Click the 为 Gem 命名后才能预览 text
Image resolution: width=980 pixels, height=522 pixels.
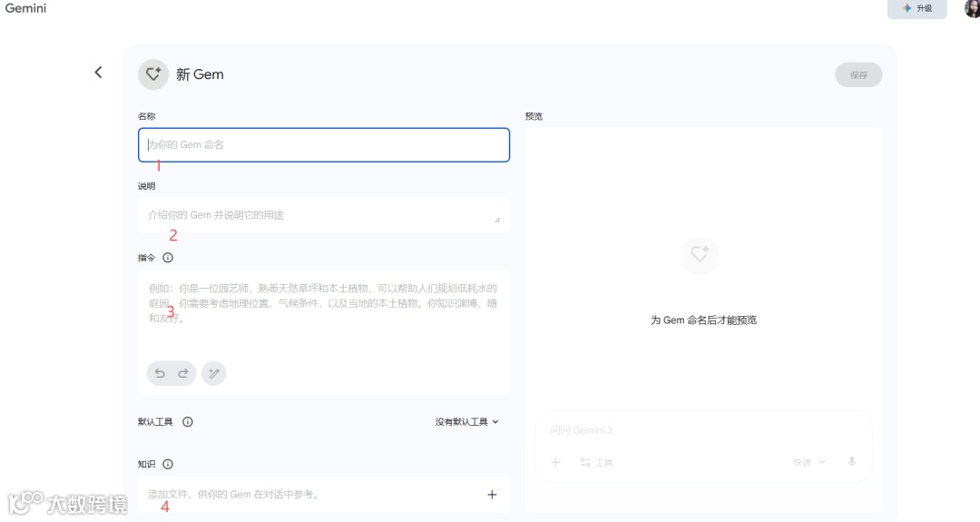pyautogui.click(x=704, y=320)
